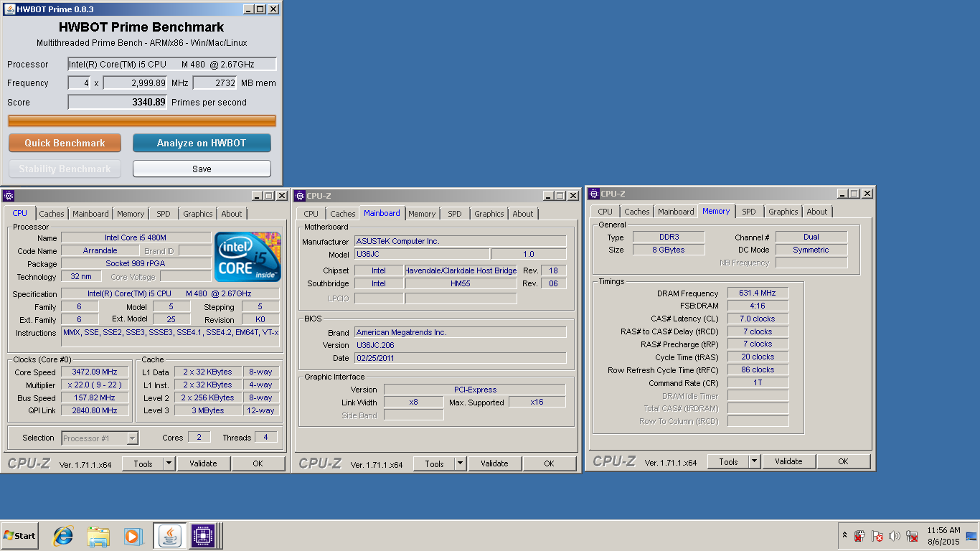Image resolution: width=980 pixels, height=551 pixels.
Task: Click the Southbridge value HM55
Action: tap(461, 283)
